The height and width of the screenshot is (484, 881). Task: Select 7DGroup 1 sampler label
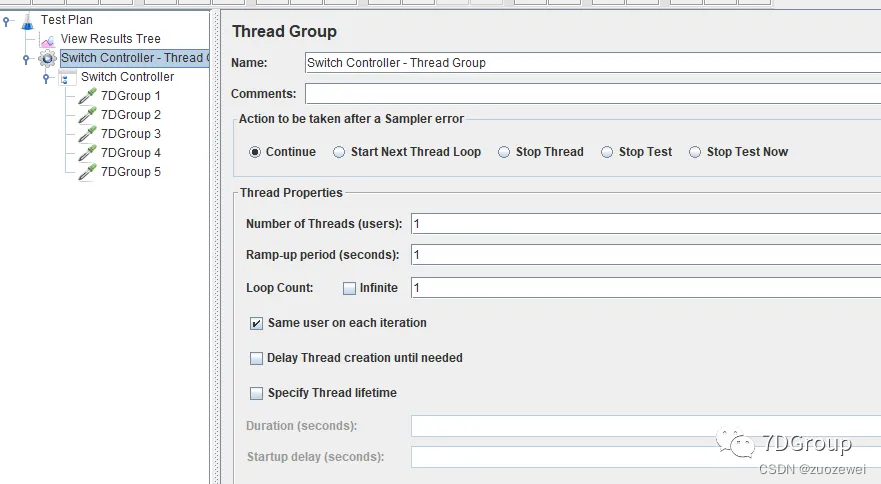coord(130,96)
